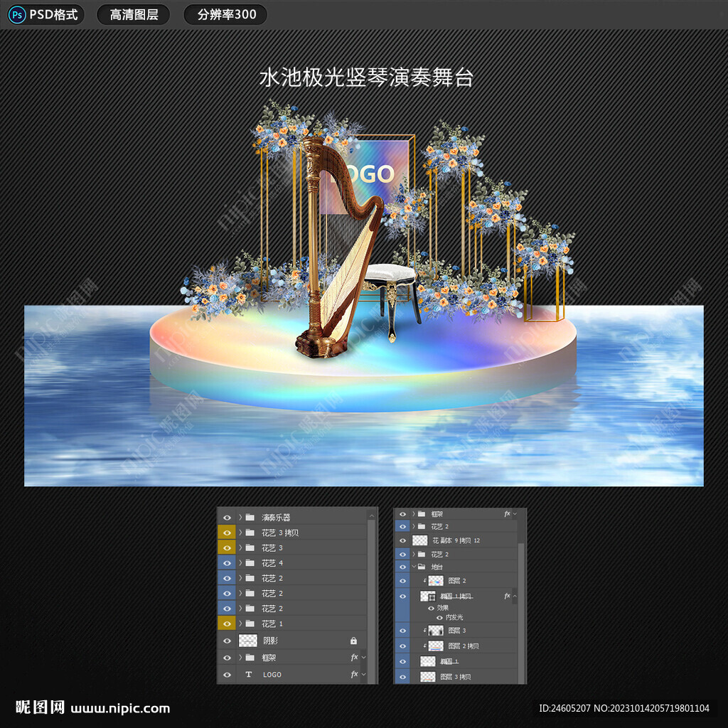Select the 花艺 3 拷贝 layer name
Viewport: 728px width, 728px height.
(280, 532)
